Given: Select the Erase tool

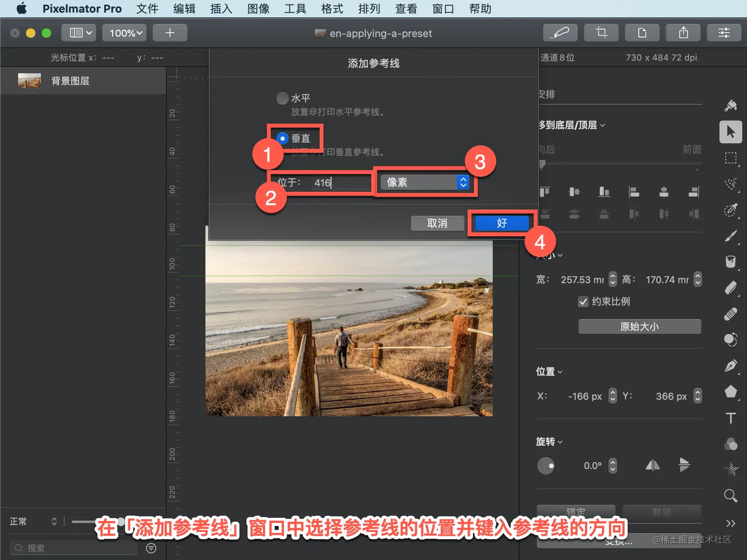Looking at the screenshot, I should tap(731, 288).
